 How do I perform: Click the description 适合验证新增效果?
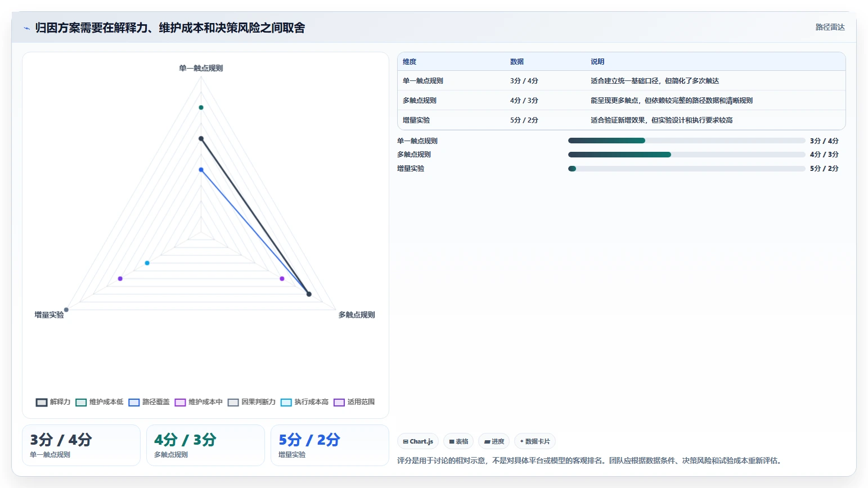click(662, 120)
